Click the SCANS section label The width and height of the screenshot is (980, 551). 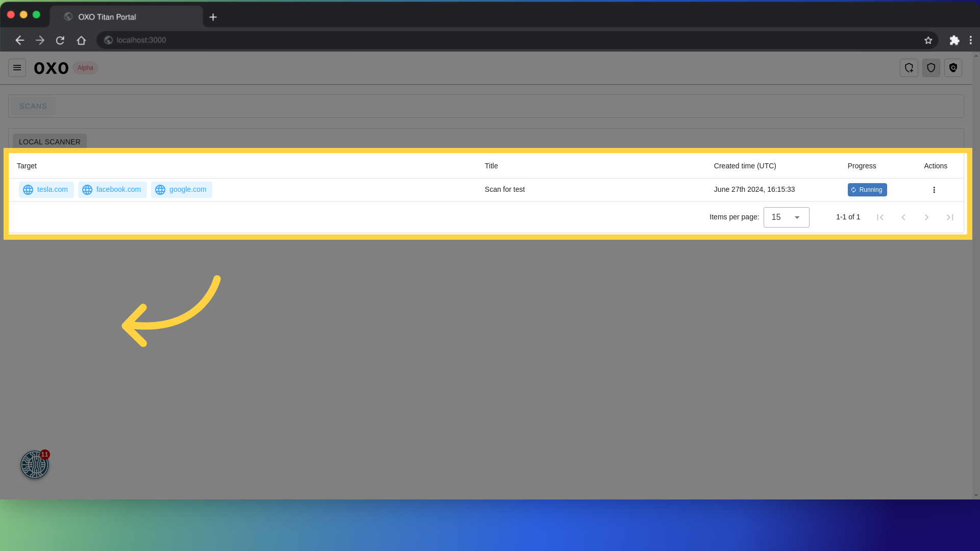(33, 106)
